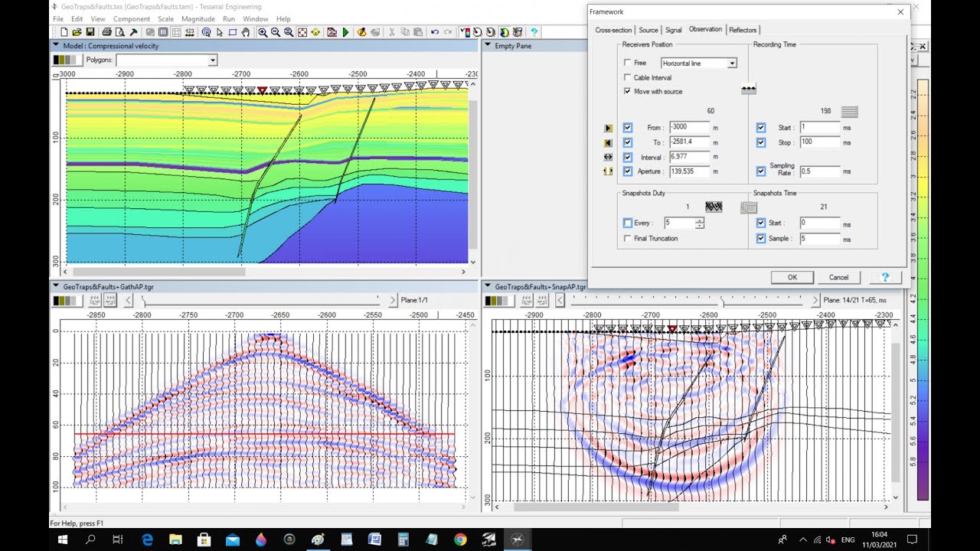The image size is (980, 551).
Task: Click the Print toolbar icon
Action: pyautogui.click(x=107, y=32)
